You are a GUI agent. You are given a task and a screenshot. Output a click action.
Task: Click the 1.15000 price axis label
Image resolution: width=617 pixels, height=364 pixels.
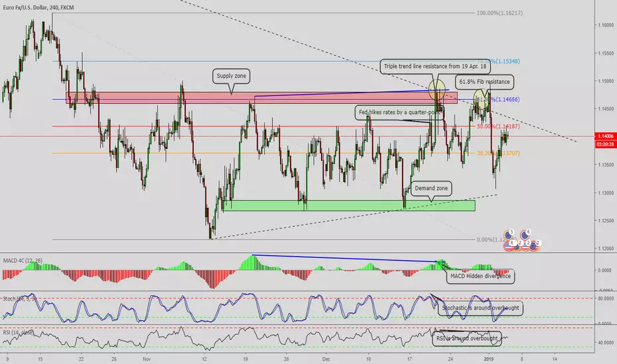pyautogui.click(x=606, y=81)
